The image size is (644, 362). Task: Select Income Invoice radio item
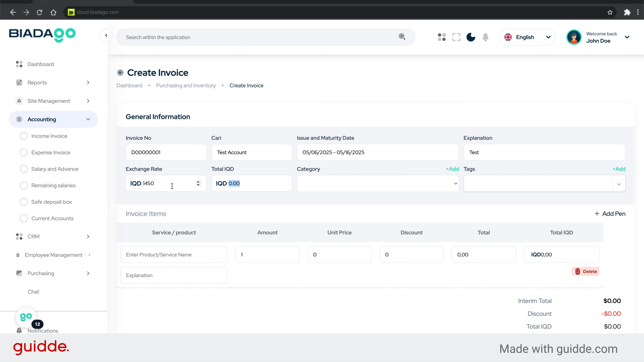click(x=24, y=136)
